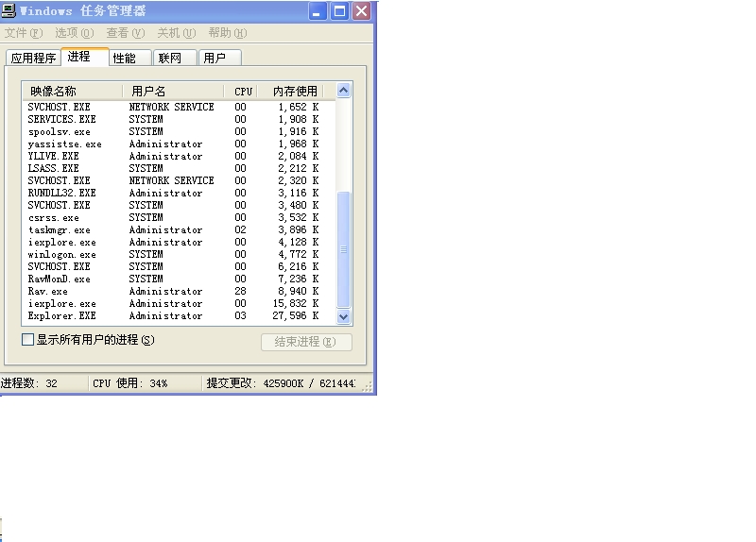The width and height of the screenshot is (756, 542).
Task: Open the 关机(U) menu
Action: coord(177,33)
